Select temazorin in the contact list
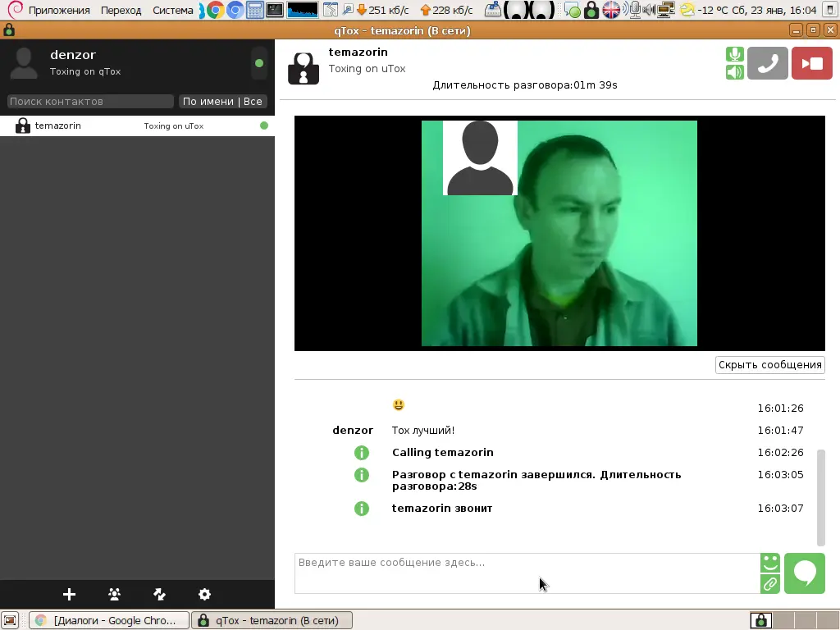The image size is (840, 630). click(x=137, y=126)
